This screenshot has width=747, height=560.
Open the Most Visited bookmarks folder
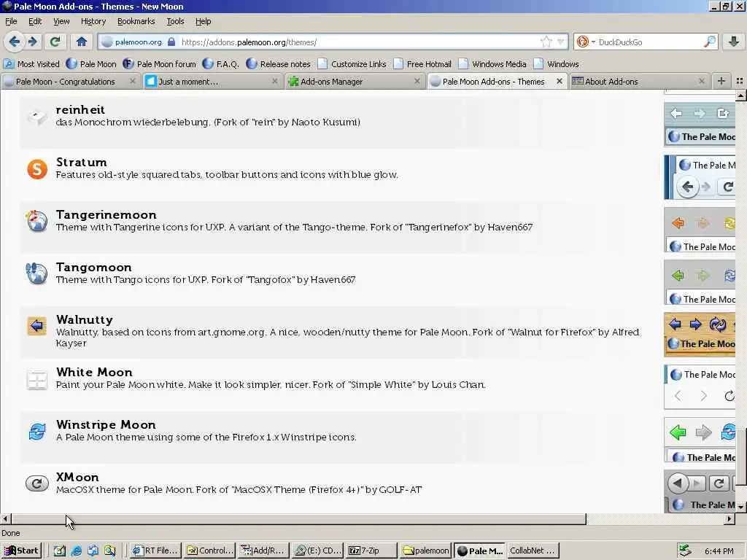[31, 64]
